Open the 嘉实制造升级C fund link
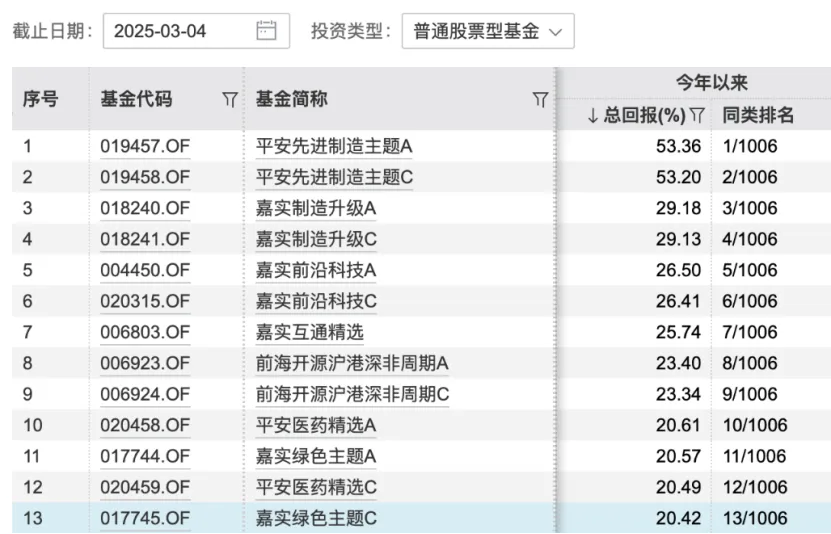This screenshot has height=534, width=831. coord(316,239)
